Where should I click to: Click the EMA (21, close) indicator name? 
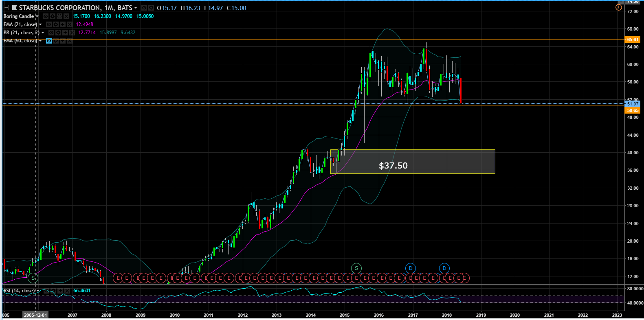[20, 24]
